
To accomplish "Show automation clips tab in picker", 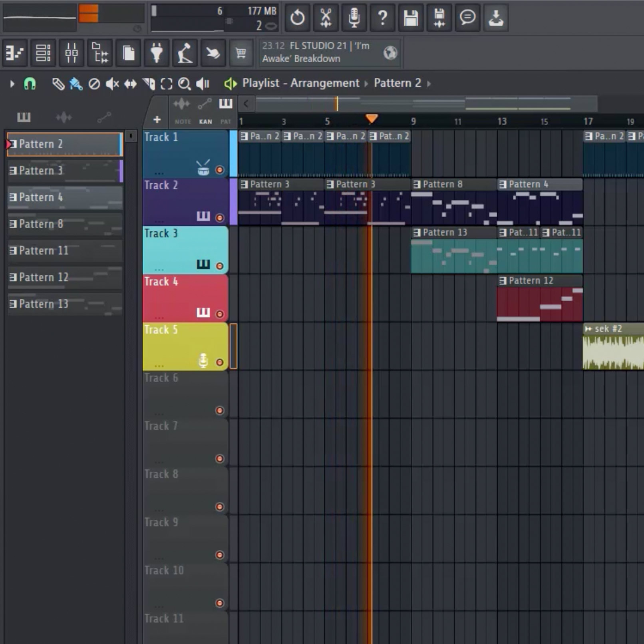I will pos(104,117).
